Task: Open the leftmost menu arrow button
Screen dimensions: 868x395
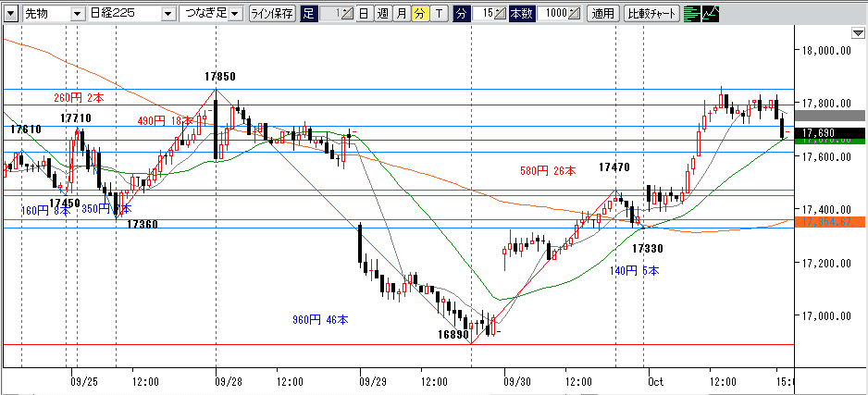Action: click(x=11, y=14)
